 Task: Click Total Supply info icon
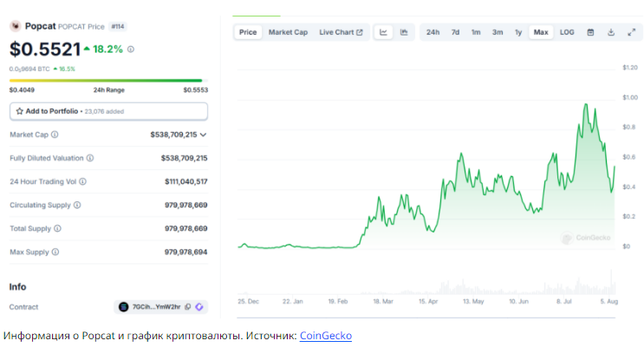(57, 228)
